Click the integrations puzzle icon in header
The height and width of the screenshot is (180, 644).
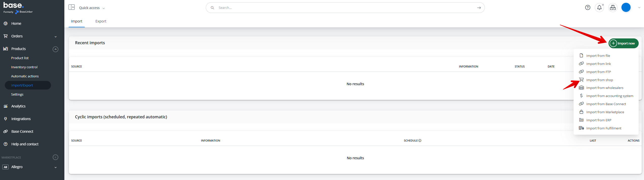613,8
